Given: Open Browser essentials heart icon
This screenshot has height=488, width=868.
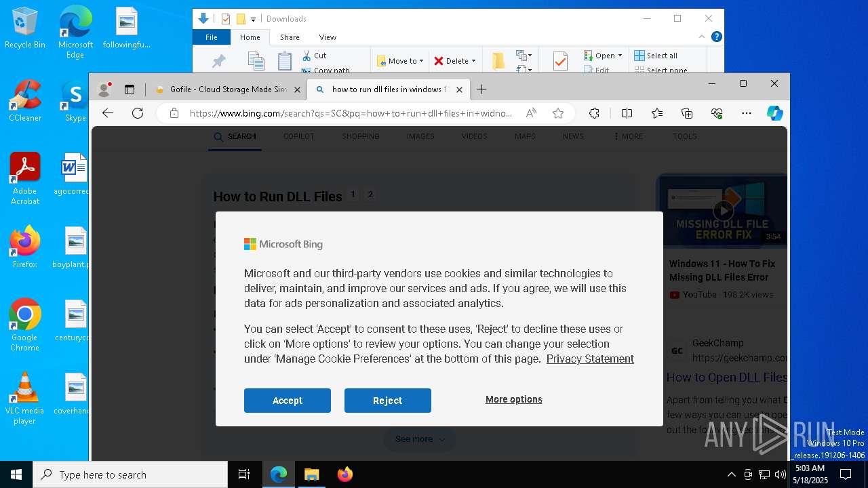Looking at the screenshot, I should click(717, 113).
